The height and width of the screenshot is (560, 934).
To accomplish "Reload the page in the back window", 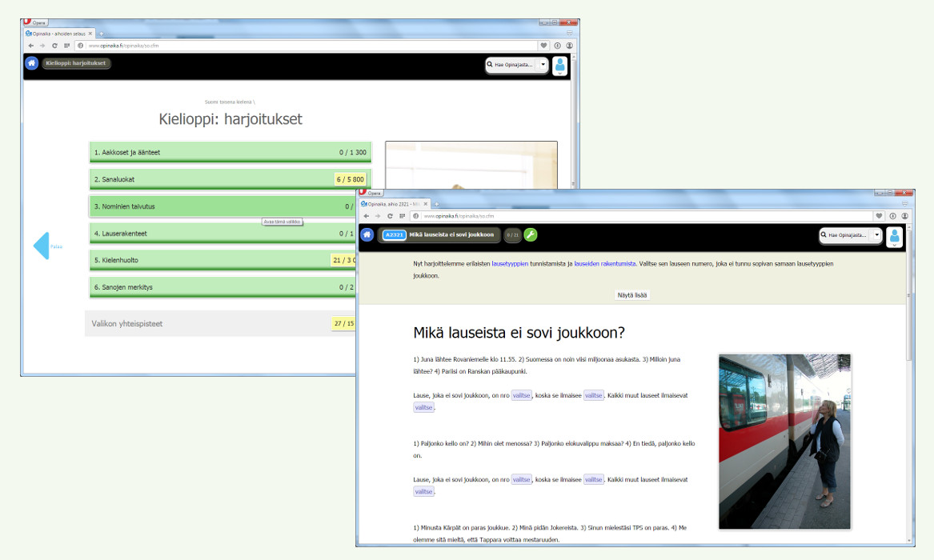I will (x=54, y=46).
